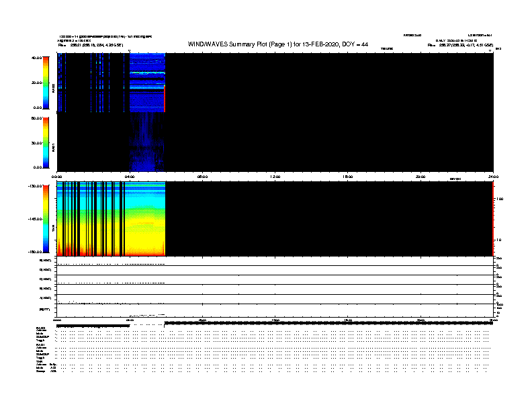Click the 10 tick on TNR right axis
The height and width of the screenshot is (411, 532).
498,240
